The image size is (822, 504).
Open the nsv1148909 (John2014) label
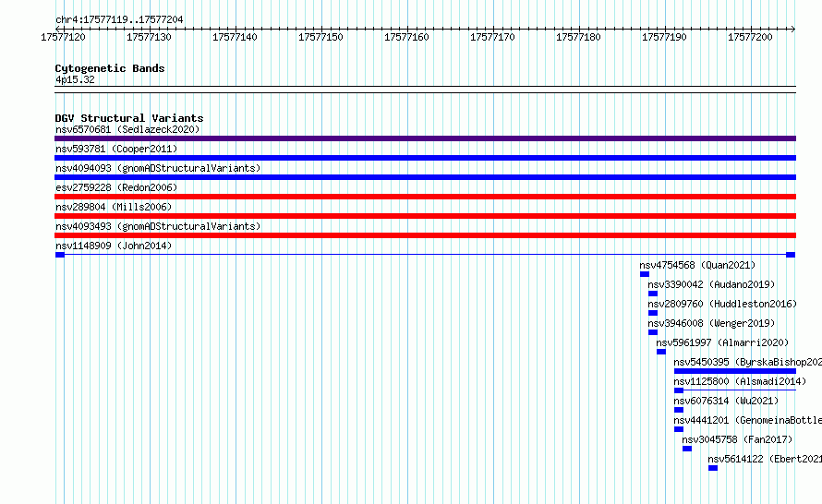click(x=114, y=246)
